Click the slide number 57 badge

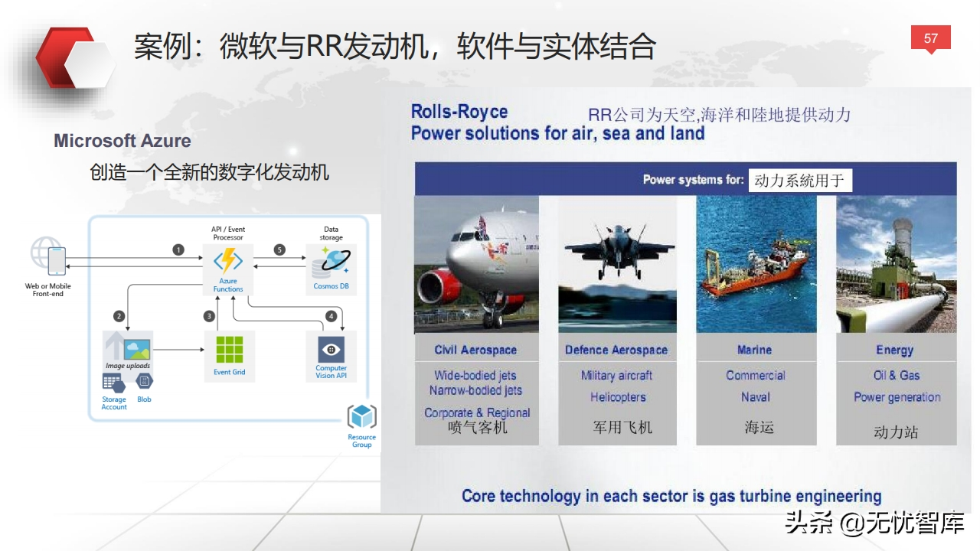931,39
